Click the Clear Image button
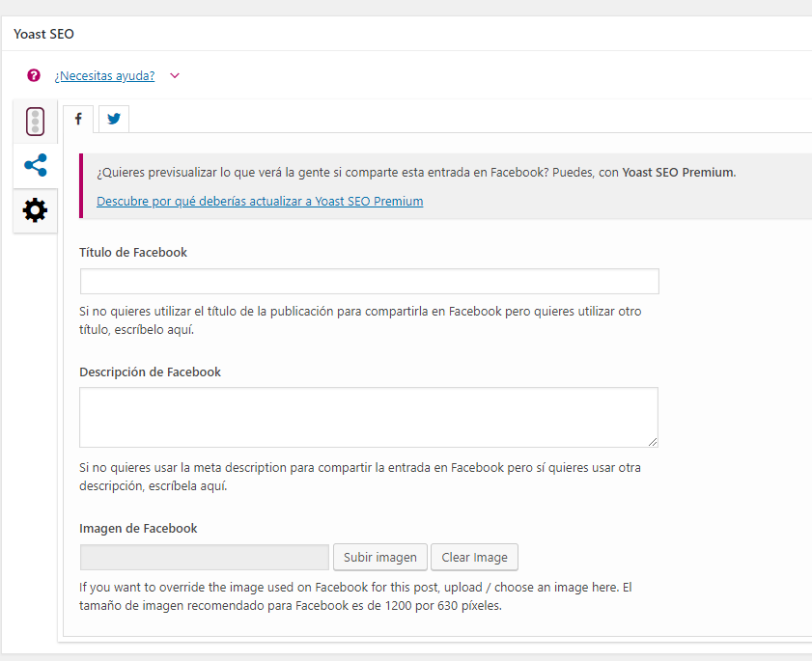This screenshot has width=812, height=661. click(x=474, y=558)
